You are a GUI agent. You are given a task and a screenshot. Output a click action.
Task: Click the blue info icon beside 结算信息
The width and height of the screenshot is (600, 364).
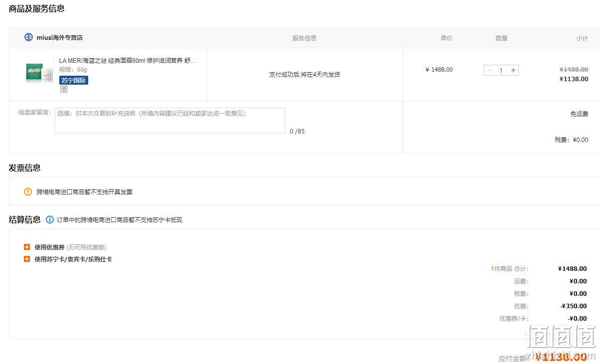(x=50, y=220)
